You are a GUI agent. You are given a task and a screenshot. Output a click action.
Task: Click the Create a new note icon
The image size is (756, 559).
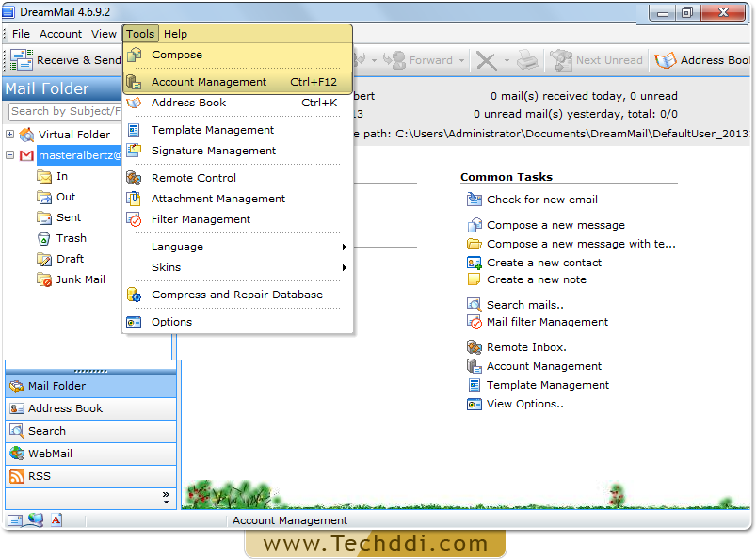coord(475,279)
